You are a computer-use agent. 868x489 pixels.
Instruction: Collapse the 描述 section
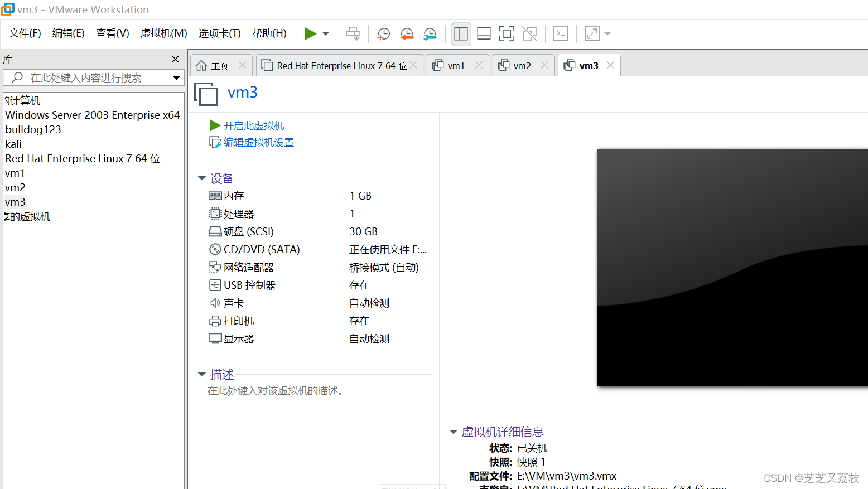click(x=202, y=375)
